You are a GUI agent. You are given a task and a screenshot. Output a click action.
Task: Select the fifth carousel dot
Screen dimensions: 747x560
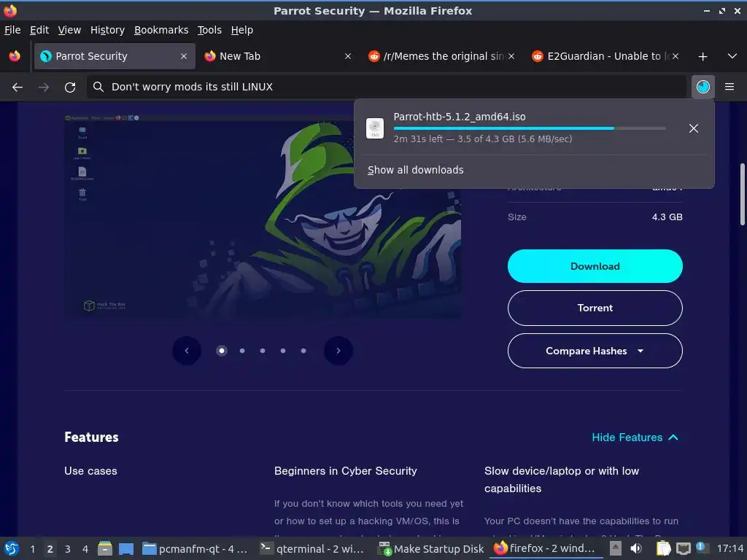(303, 351)
